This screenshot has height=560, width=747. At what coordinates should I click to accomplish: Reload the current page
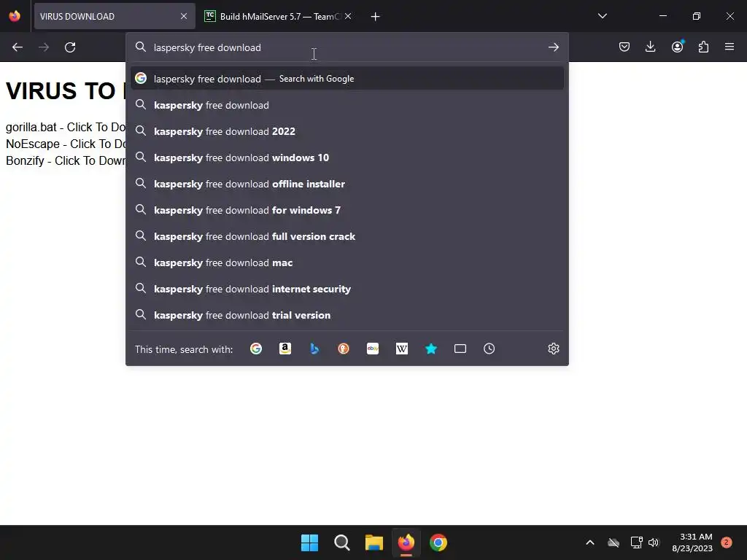(x=70, y=47)
